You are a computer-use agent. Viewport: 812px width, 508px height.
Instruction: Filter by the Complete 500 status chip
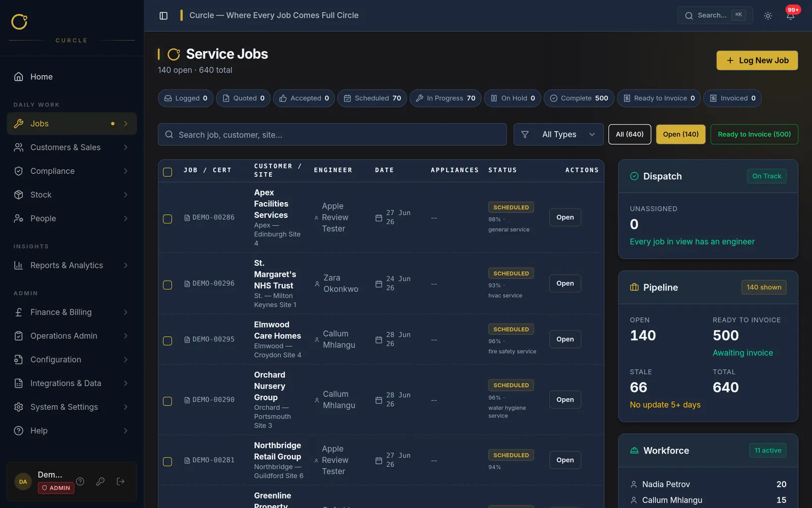pos(579,98)
